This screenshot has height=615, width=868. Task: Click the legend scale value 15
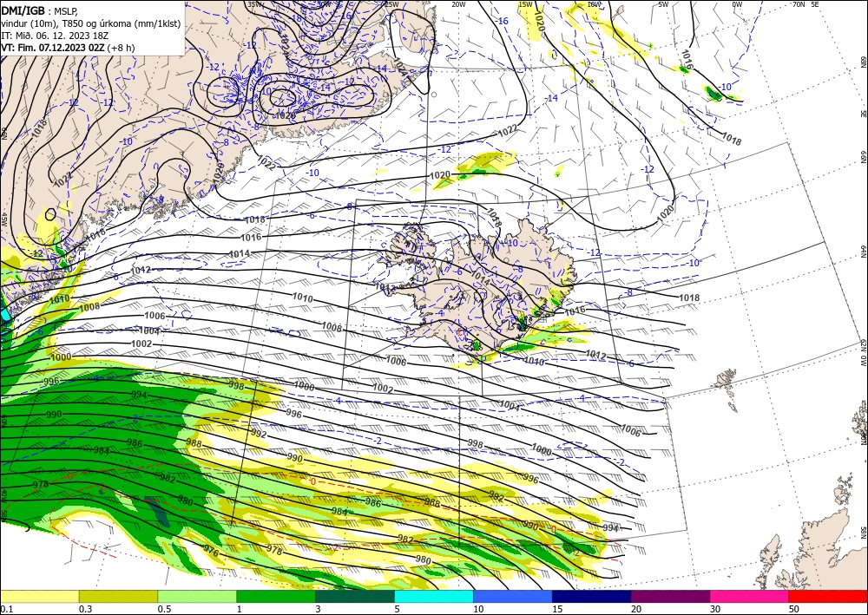[x=557, y=609]
